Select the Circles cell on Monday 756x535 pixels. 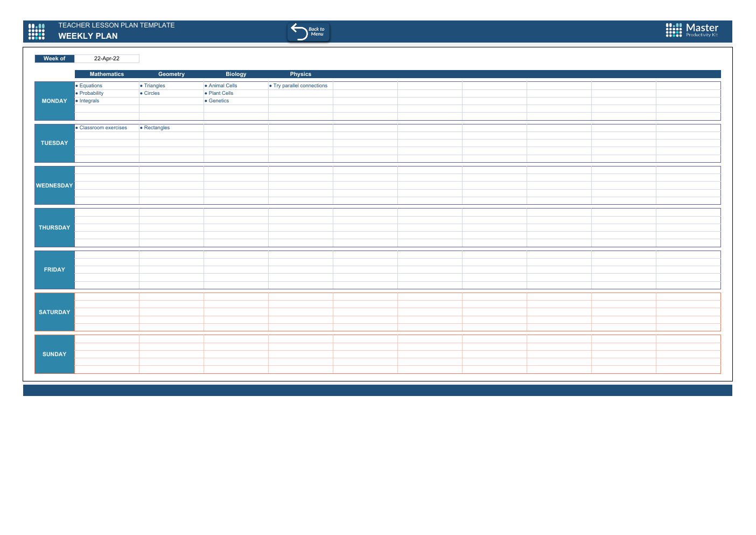pyautogui.click(x=171, y=93)
